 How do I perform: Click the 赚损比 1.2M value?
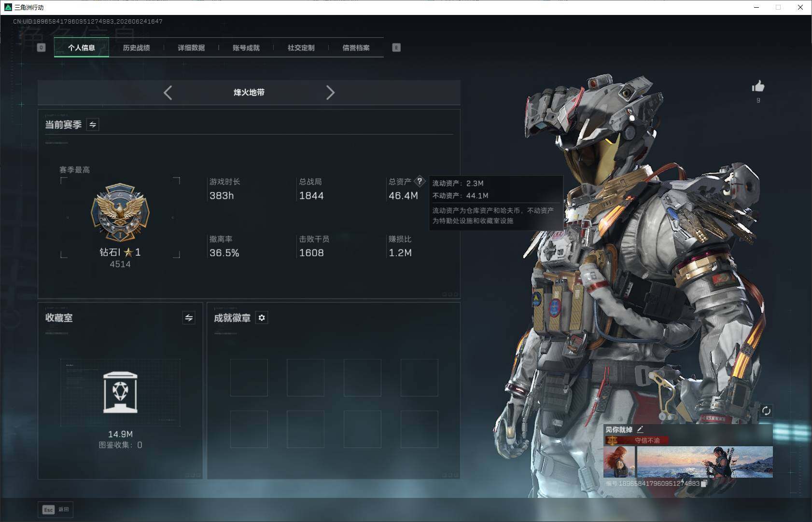pos(400,253)
